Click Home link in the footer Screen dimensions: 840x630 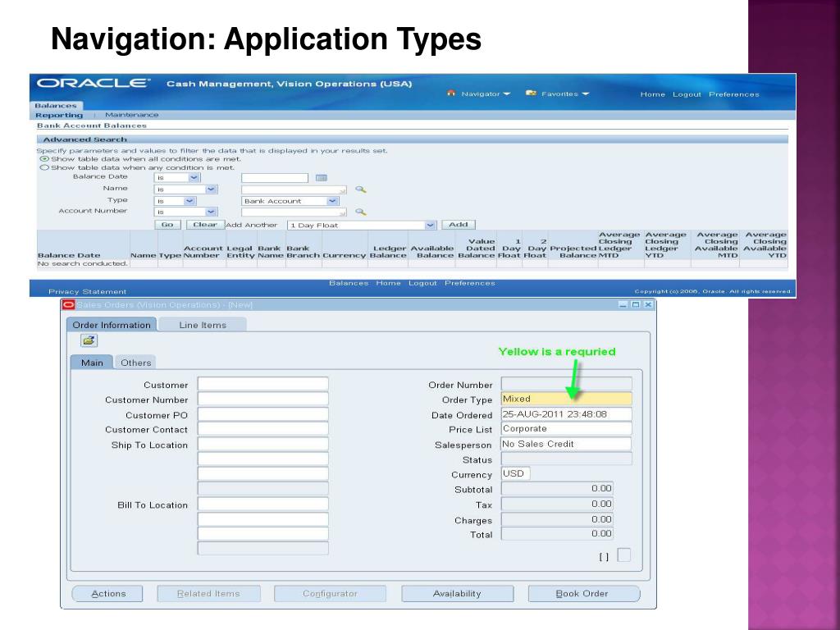point(388,283)
